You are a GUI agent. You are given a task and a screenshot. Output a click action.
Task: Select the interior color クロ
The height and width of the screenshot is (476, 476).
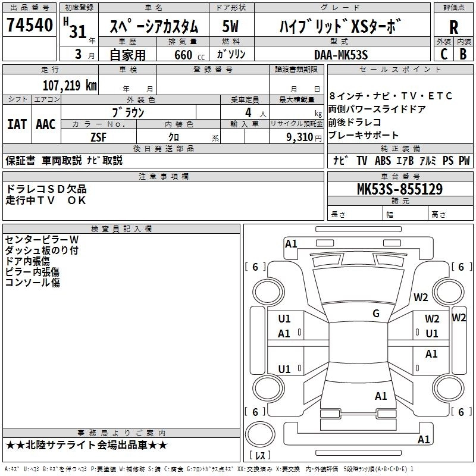[174, 137]
